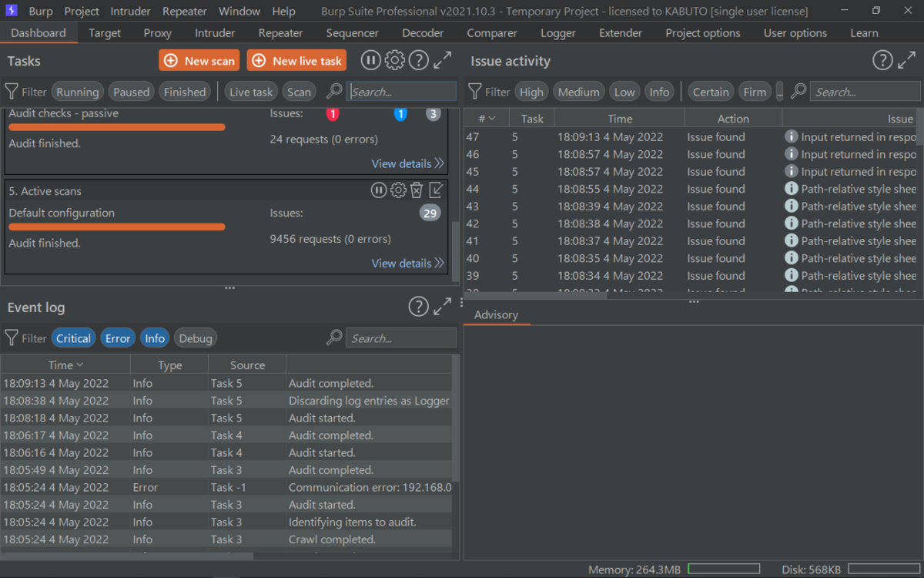Sort event log by Time column
The height and width of the screenshot is (578, 924).
click(65, 365)
